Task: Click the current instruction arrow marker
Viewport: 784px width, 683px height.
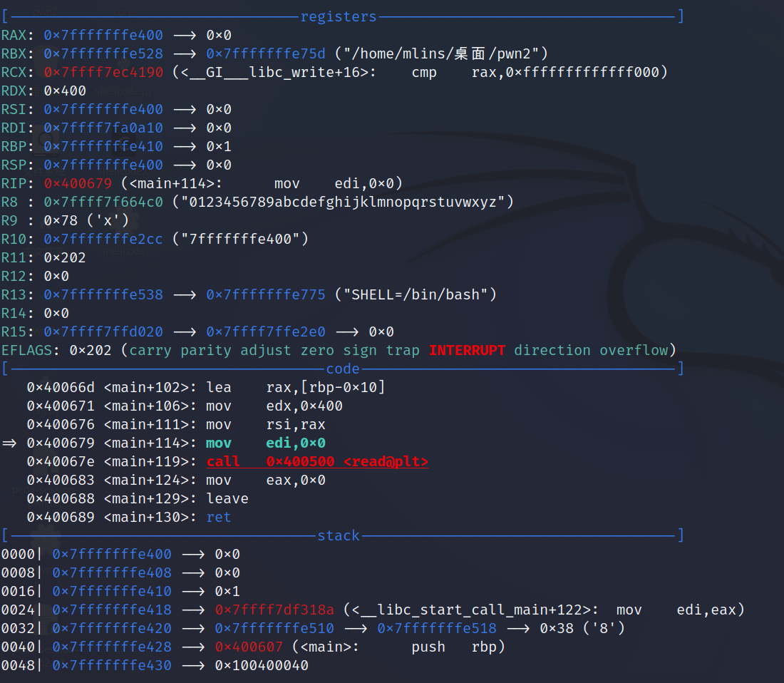Action: (10, 443)
